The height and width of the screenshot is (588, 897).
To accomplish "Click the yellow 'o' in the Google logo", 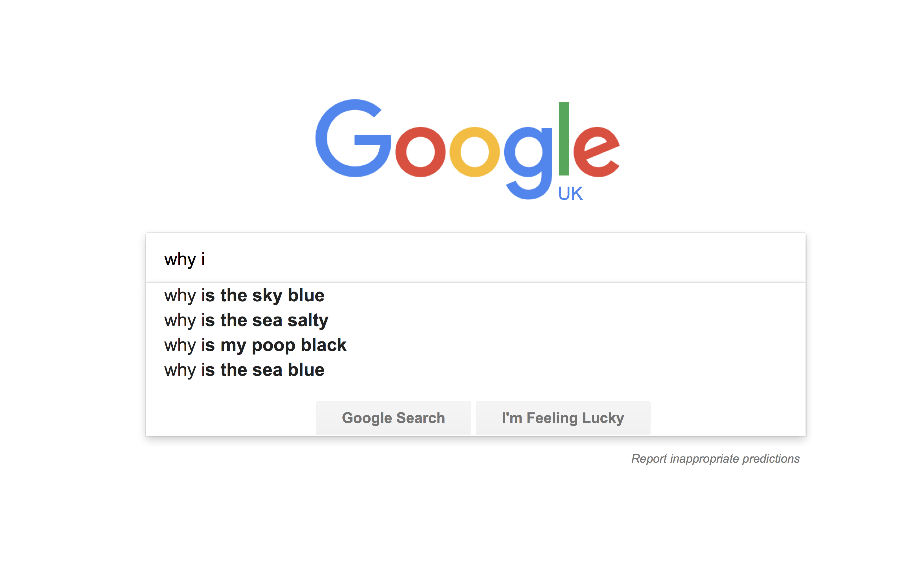I will point(474,152).
